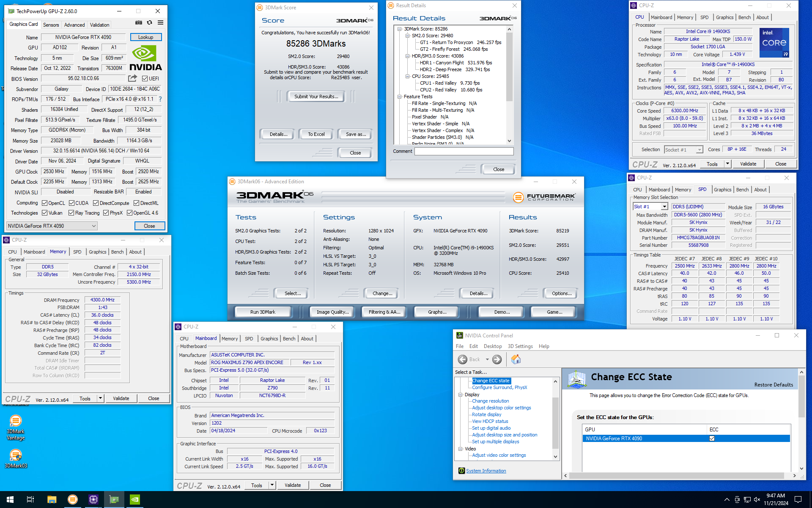Click GPU-Z refresh icon
Viewport: 812px width, 508px height.
coord(150,23)
